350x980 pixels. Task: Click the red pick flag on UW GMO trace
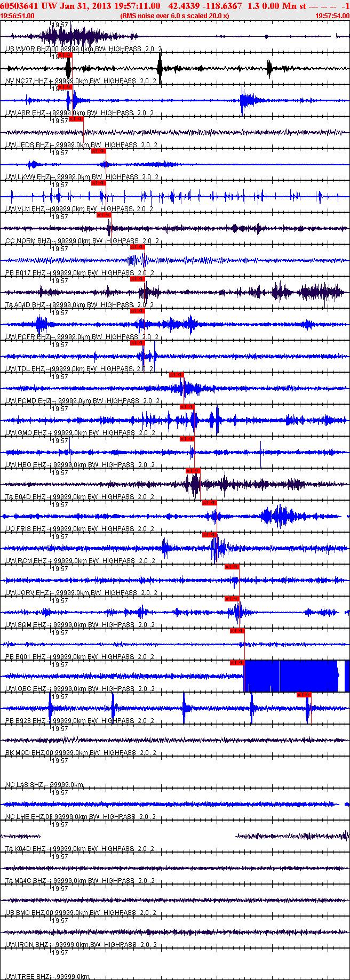(187, 407)
